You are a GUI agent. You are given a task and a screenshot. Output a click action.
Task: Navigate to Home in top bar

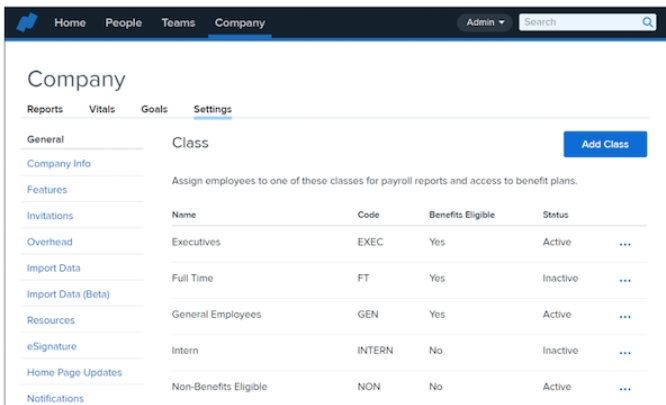pyautogui.click(x=70, y=22)
